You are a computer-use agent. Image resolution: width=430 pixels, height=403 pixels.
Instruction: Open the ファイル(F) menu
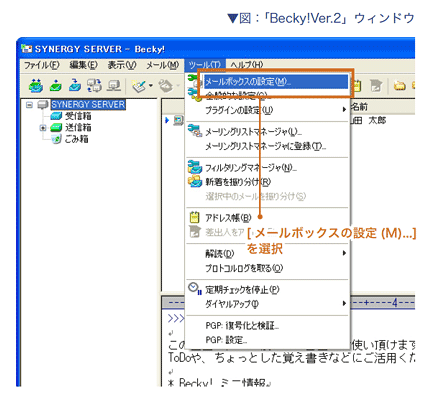click(x=42, y=65)
